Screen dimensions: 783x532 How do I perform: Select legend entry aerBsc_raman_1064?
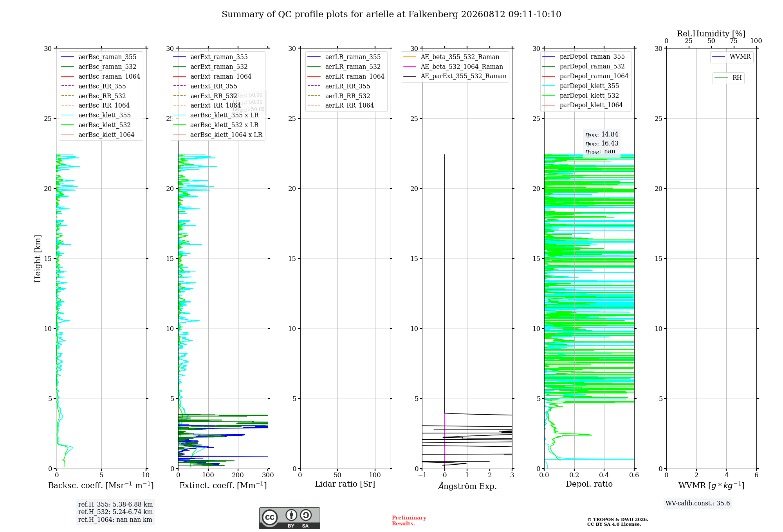[x=101, y=77]
